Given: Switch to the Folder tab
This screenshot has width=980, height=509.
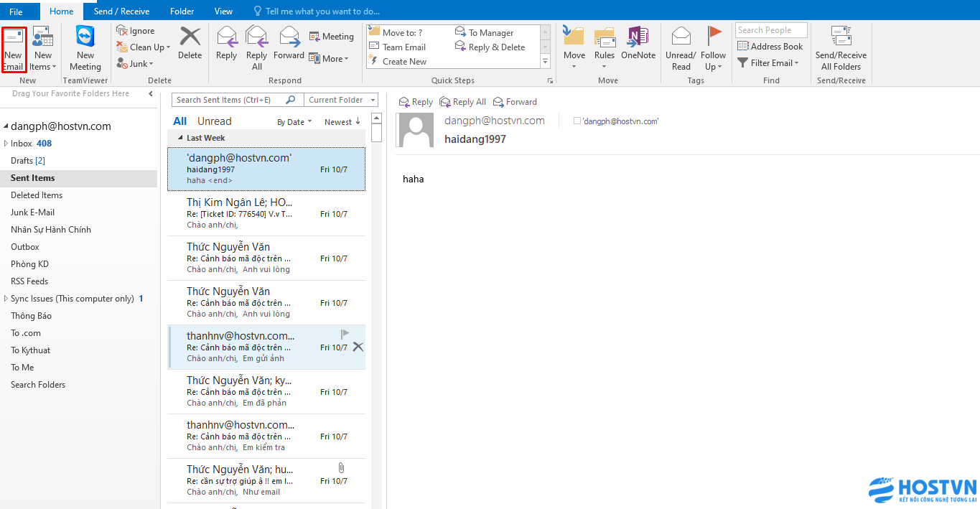Looking at the screenshot, I should (x=182, y=11).
